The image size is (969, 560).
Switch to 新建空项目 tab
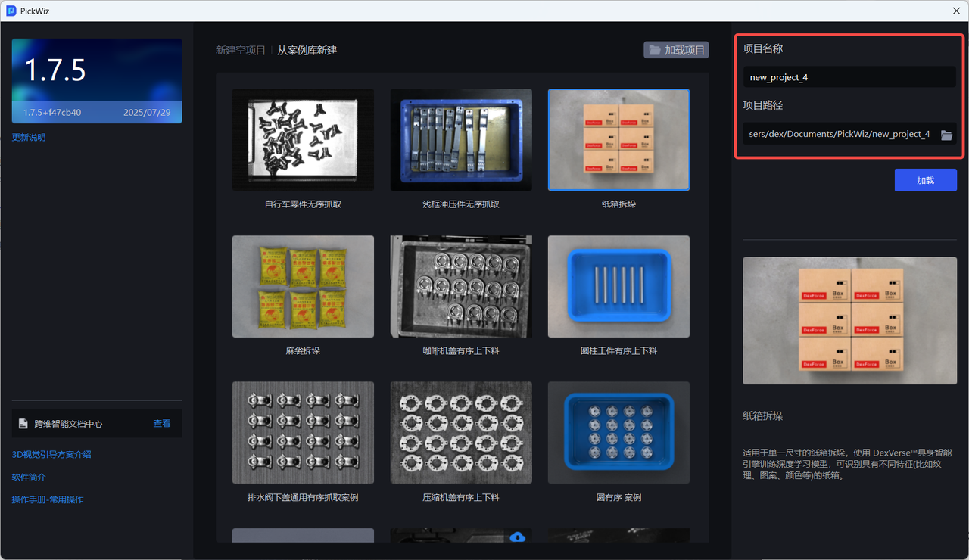(240, 51)
